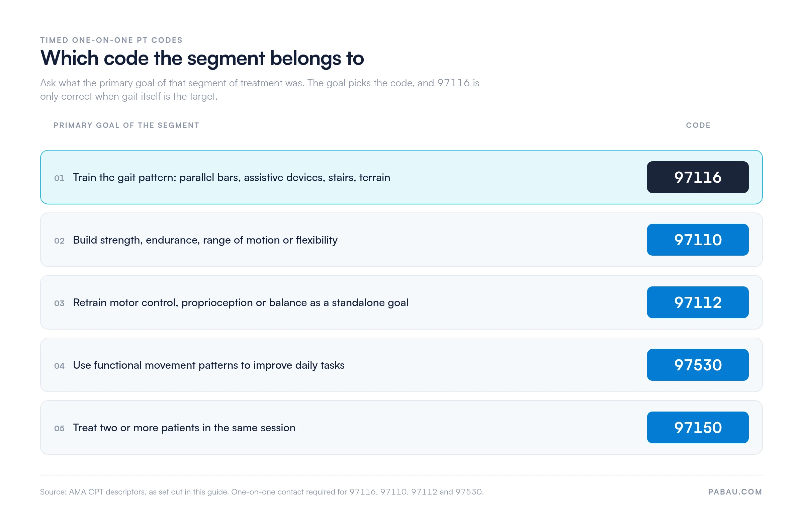Click the row number 04 label

pos(59,366)
